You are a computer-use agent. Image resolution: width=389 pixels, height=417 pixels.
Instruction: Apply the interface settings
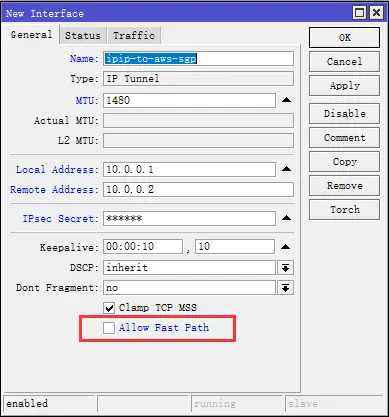pos(344,86)
